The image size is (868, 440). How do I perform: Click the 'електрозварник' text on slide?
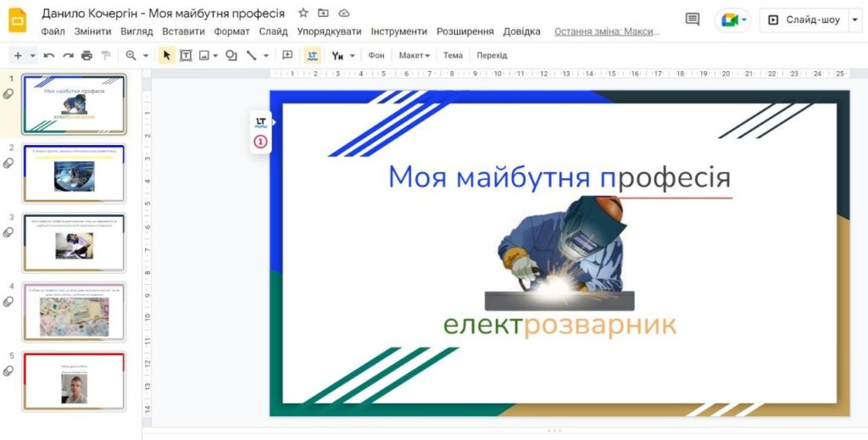560,326
